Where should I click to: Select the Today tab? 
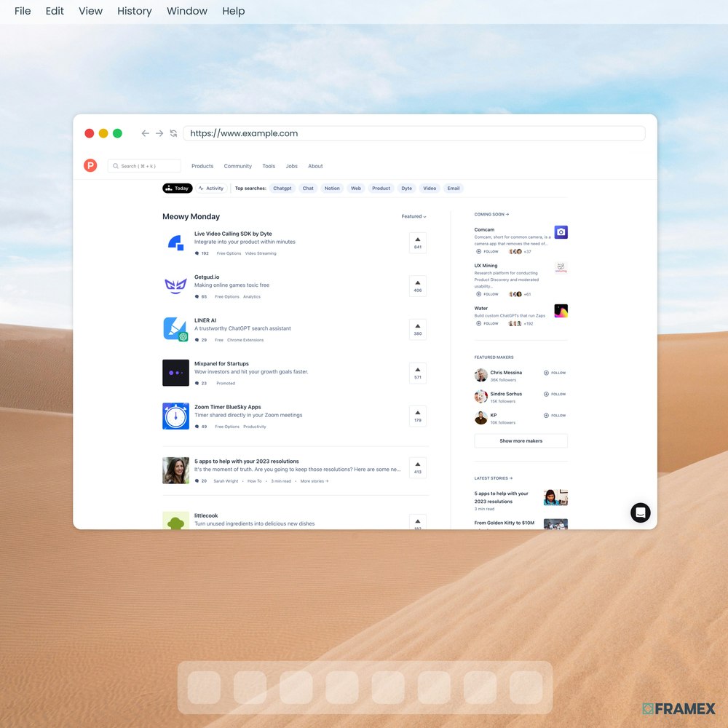(x=178, y=189)
